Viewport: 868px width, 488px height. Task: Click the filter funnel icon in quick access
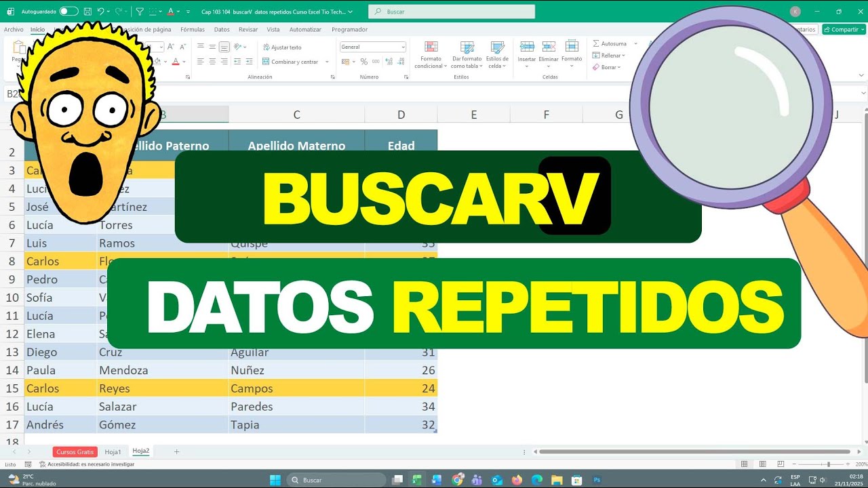pyautogui.click(x=140, y=12)
